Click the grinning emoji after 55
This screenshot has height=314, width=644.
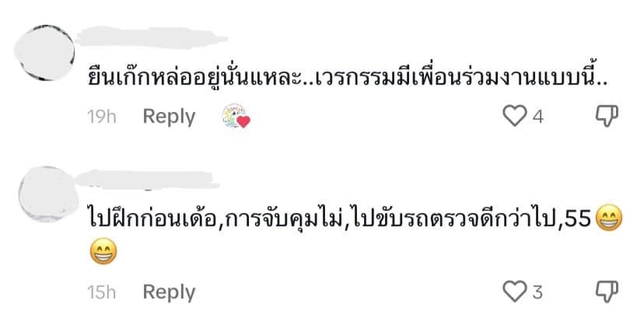[609, 220]
